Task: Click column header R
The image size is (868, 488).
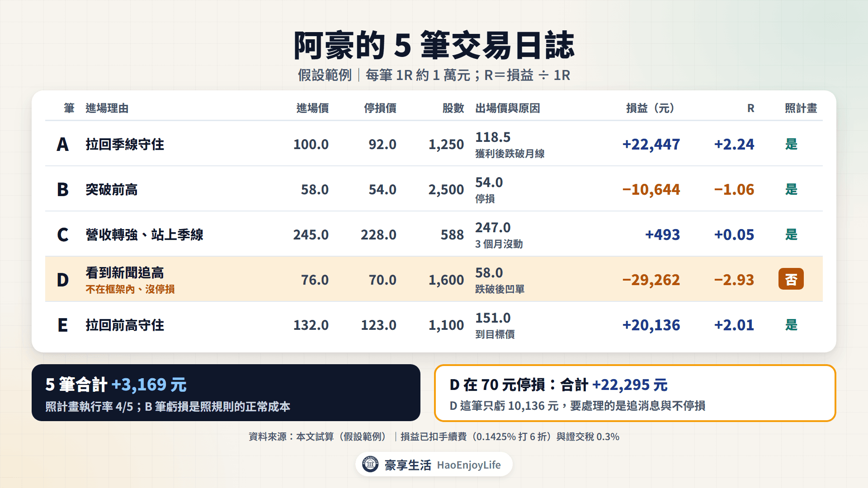Action: (x=750, y=108)
